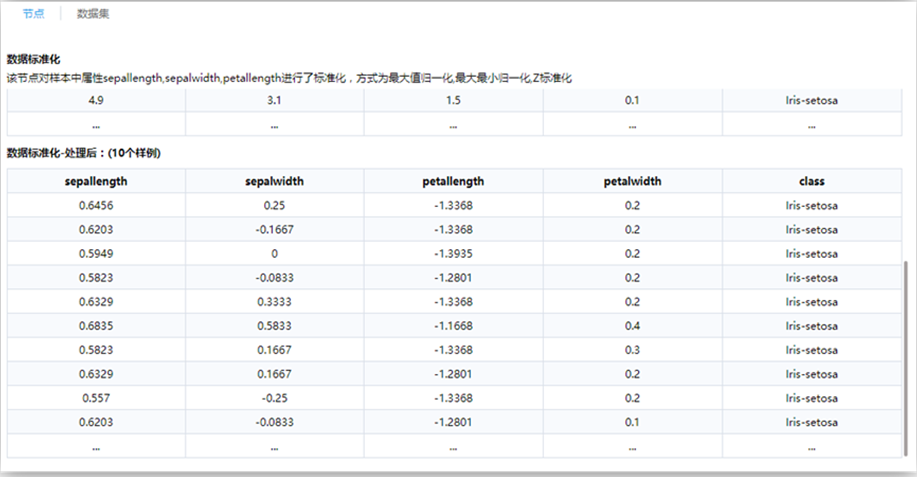The height and width of the screenshot is (477, 917).
Task: Select the cell showing 3.1
Action: [274, 100]
